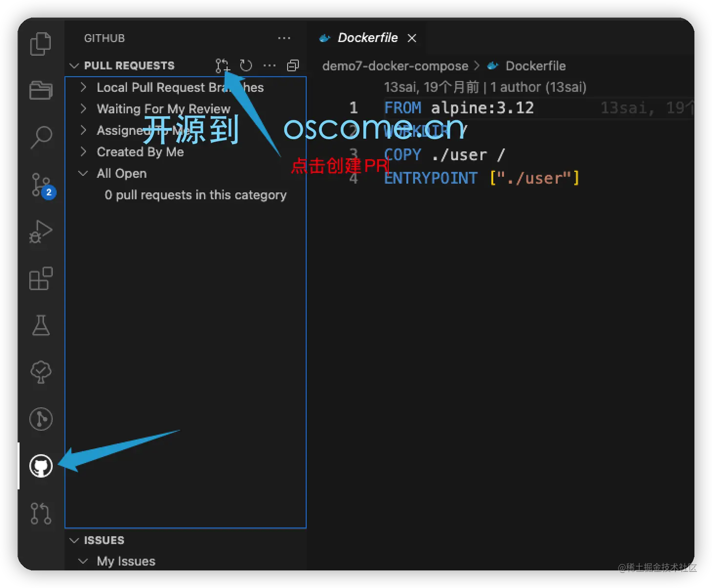This screenshot has width=712, height=588.
Task: Click the GITHUB panel title
Action: click(105, 38)
